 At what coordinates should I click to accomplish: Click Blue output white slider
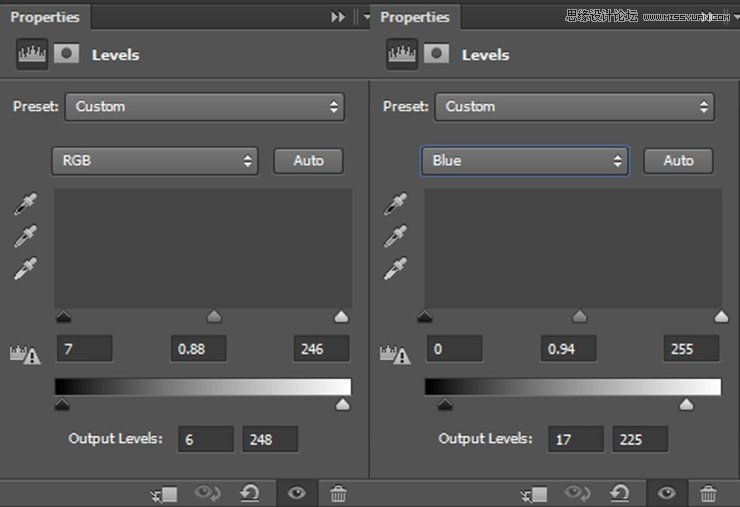[x=686, y=405]
